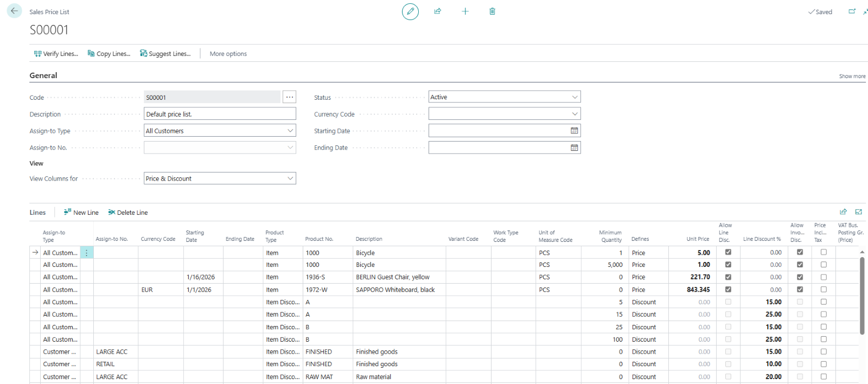Click the Code field ellipsis button
The image size is (868, 384).
pyautogui.click(x=290, y=97)
